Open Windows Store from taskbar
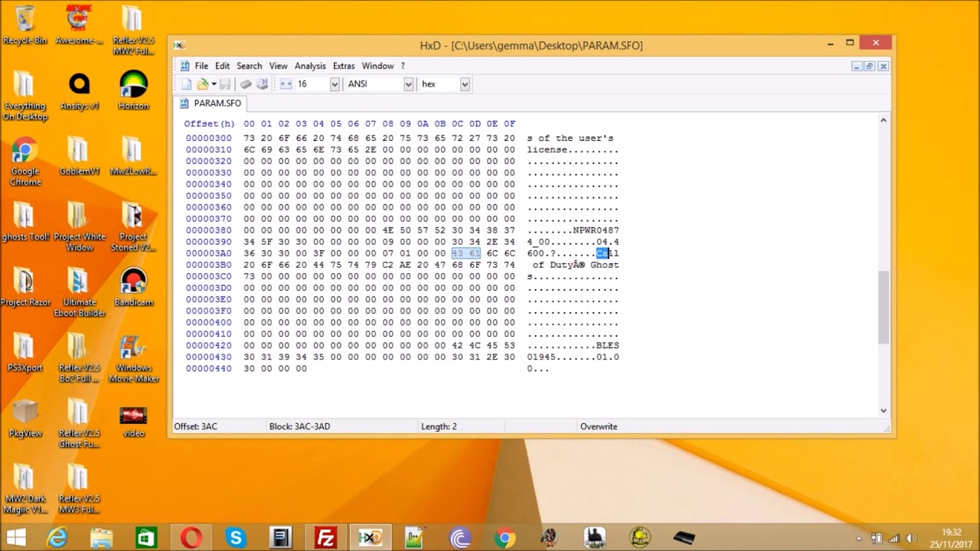Viewport: 980px width, 551px height. [x=146, y=538]
